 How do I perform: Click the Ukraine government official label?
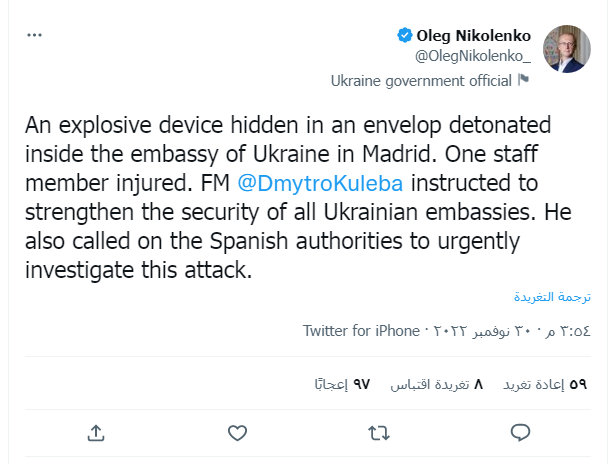click(421, 81)
